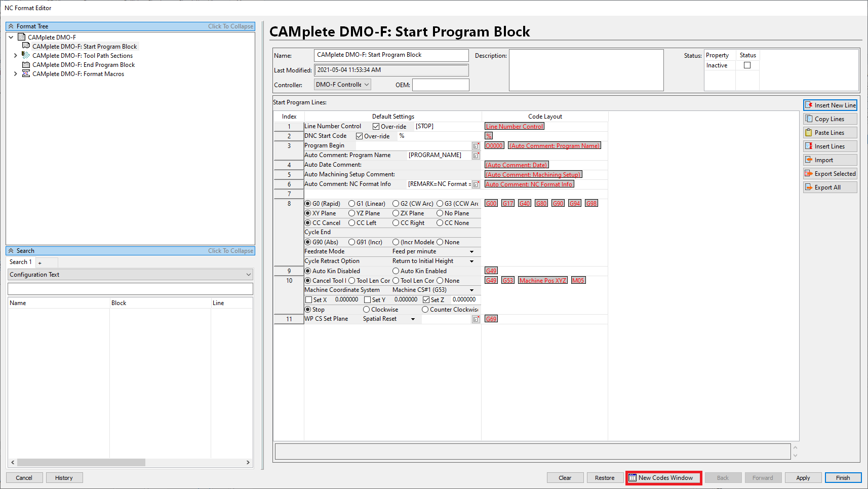
Task: Click the Export All icon
Action: coord(809,187)
